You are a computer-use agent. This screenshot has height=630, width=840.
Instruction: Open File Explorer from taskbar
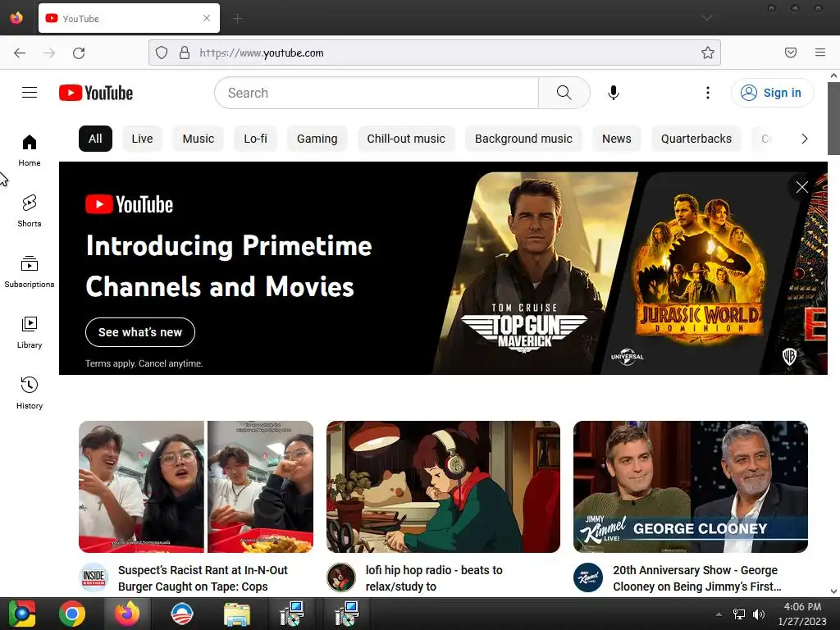coord(237,614)
